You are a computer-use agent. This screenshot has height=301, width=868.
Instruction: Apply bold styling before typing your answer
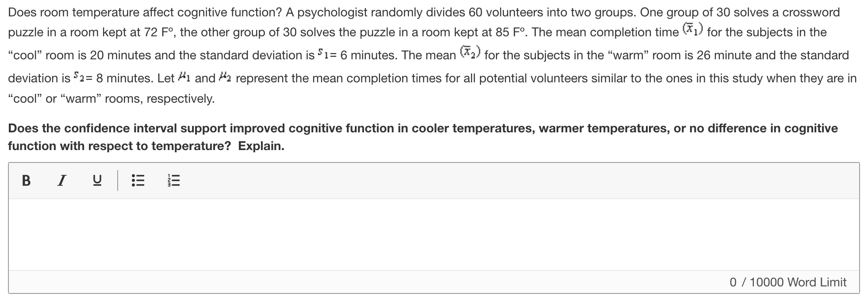26,180
